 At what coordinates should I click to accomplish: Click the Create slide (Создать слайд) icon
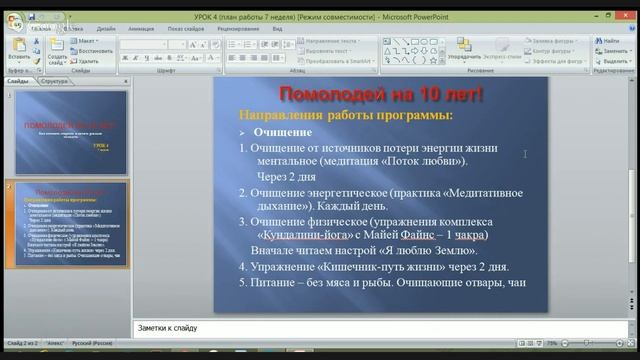[x=57, y=44]
